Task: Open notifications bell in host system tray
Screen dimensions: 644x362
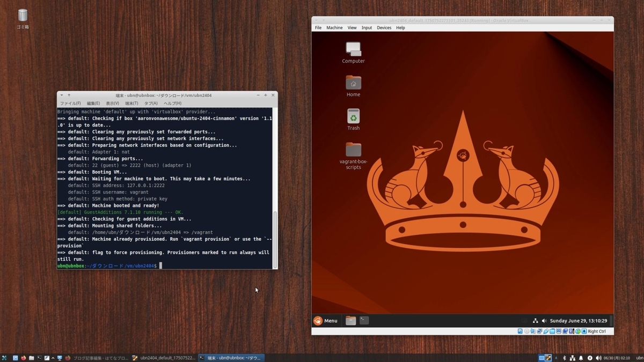Action: tap(581, 358)
